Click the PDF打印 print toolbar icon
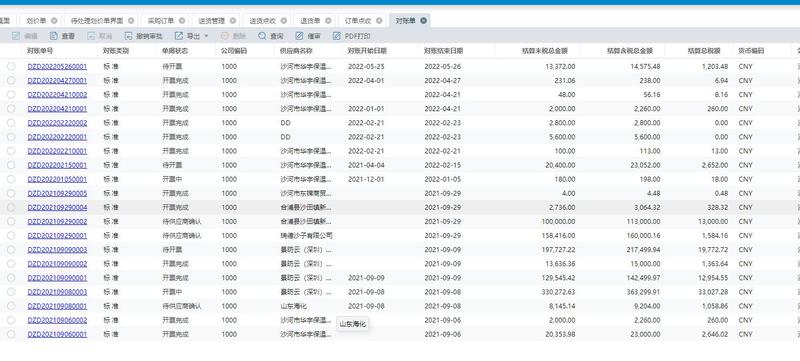This screenshot has height=361, width=800. point(337,36)
